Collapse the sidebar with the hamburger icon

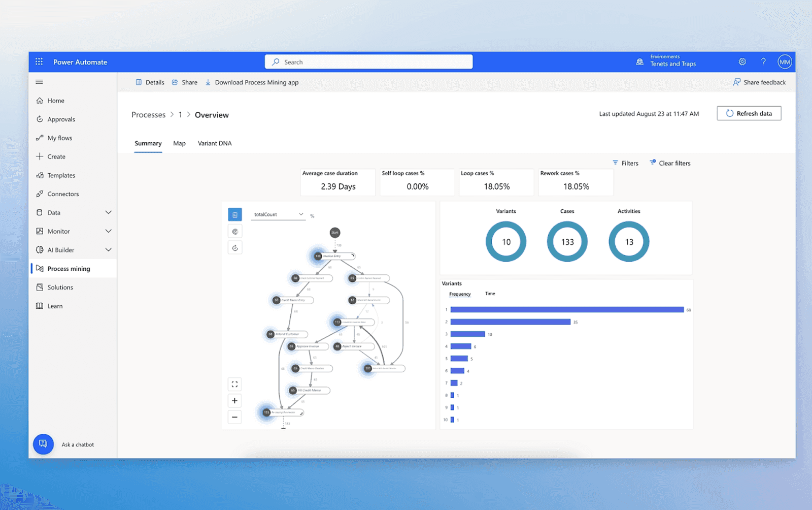pos(39,82)
